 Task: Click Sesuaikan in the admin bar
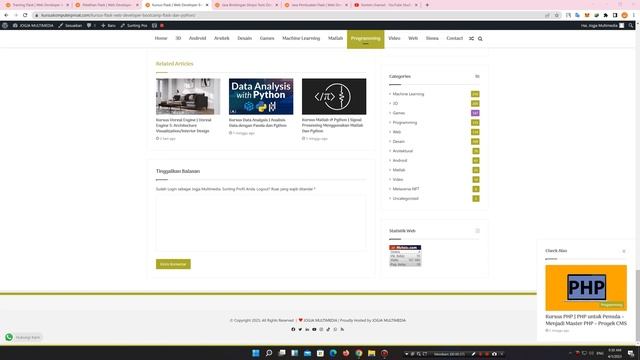click(70, 25)
